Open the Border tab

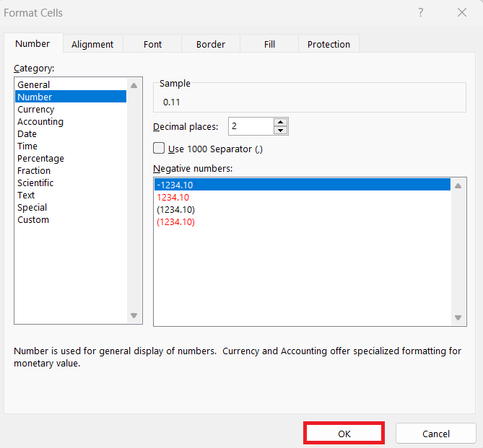211,44
